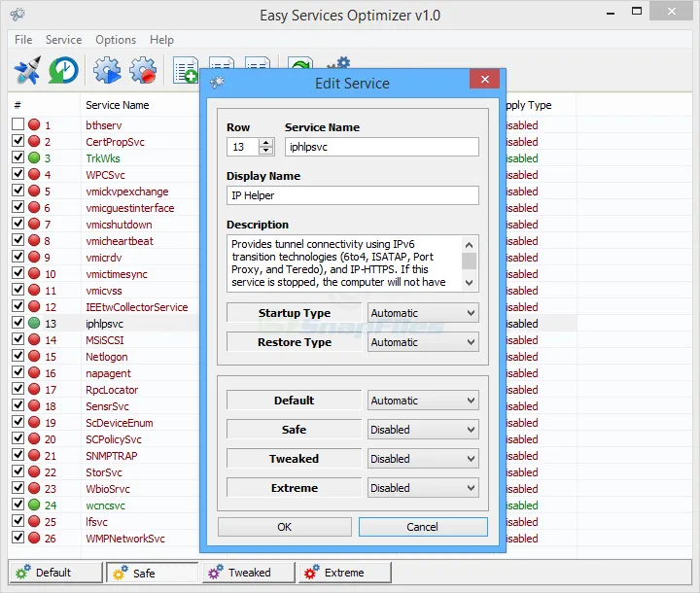Viewport: 700px width, 593px height.
Task: Click the red status dot for vmicrdv
Action: click(x=34, y=257)
